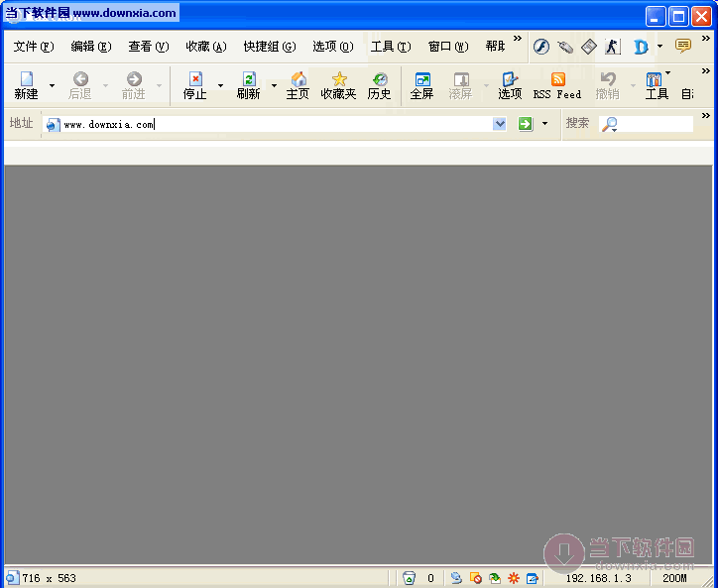Toggle the orange sun status bar icon
This screenshot has height=588, width=718.
[514, 578]
